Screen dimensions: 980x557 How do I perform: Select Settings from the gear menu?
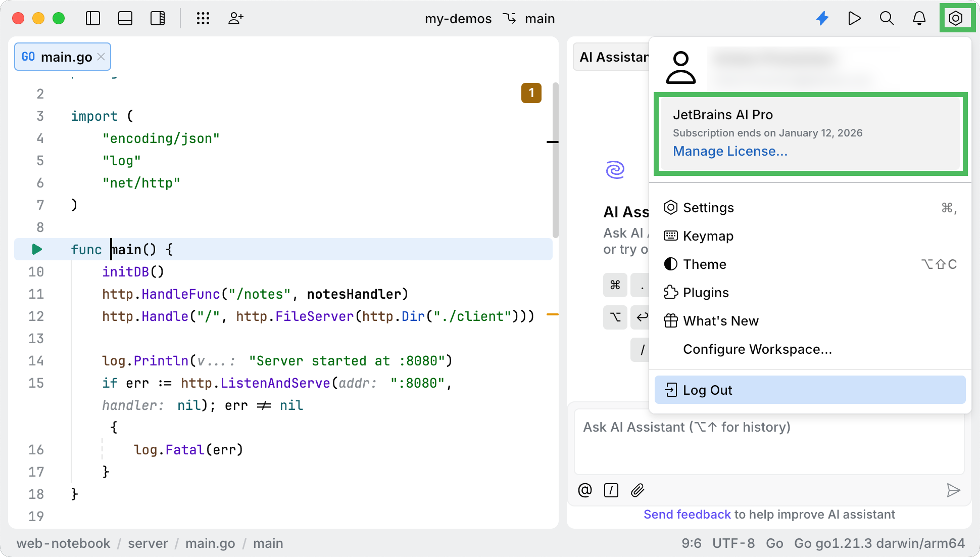click(708, 207)
